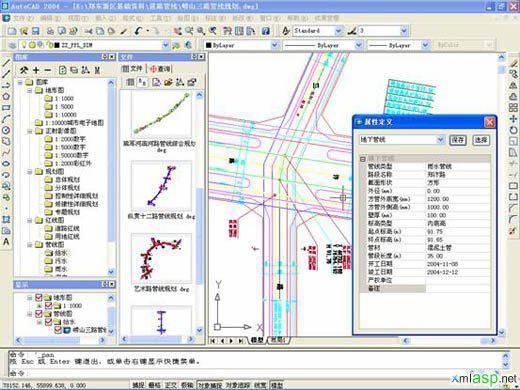This screenshot has height=390, width=520.
Task: Click the minus icon in library panel
Action: point(47,70)
